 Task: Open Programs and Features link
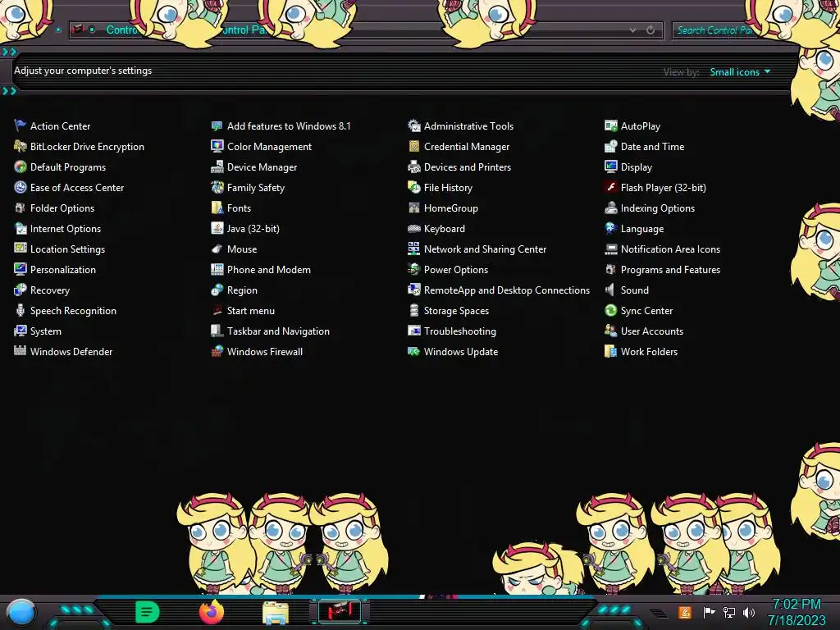(670, 269)
